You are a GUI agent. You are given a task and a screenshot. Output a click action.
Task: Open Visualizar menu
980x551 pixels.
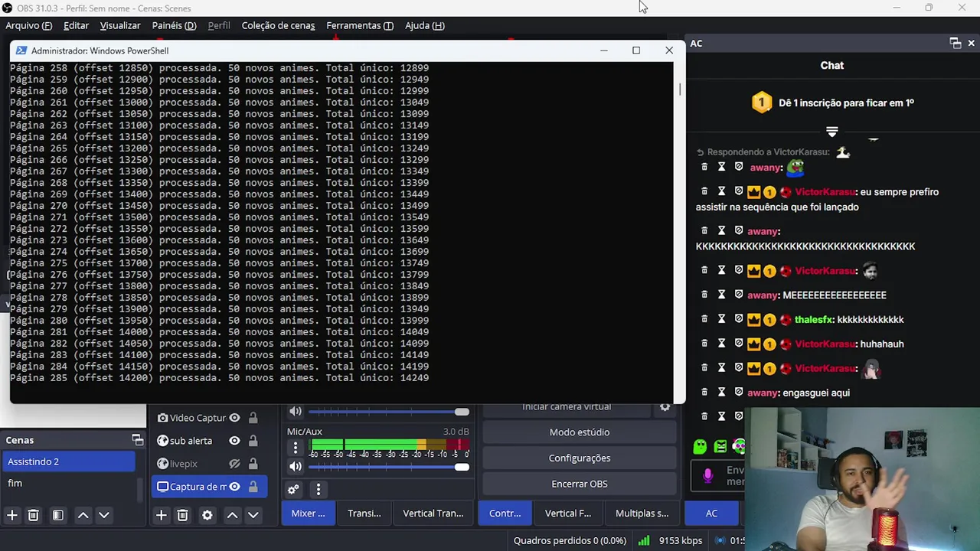tap(120, 25)
